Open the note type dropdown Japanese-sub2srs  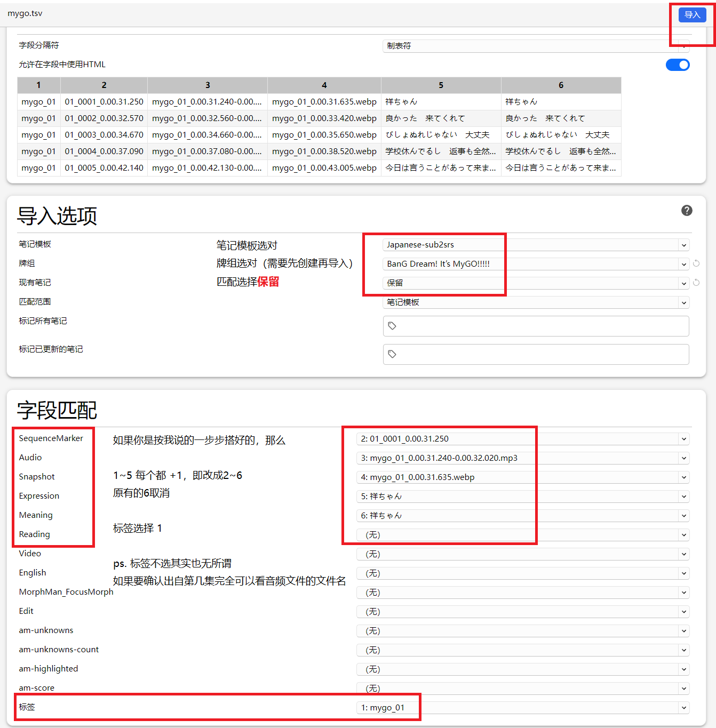[x=535, y=245]
